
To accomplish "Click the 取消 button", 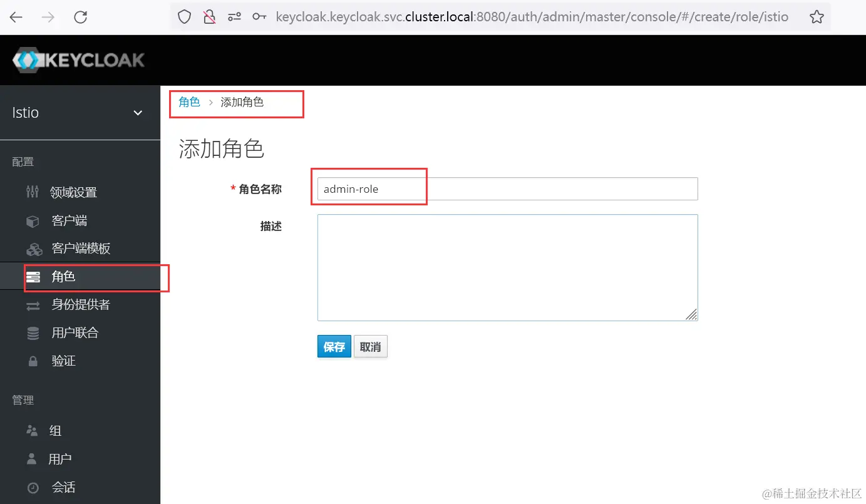I will (371, 346).
